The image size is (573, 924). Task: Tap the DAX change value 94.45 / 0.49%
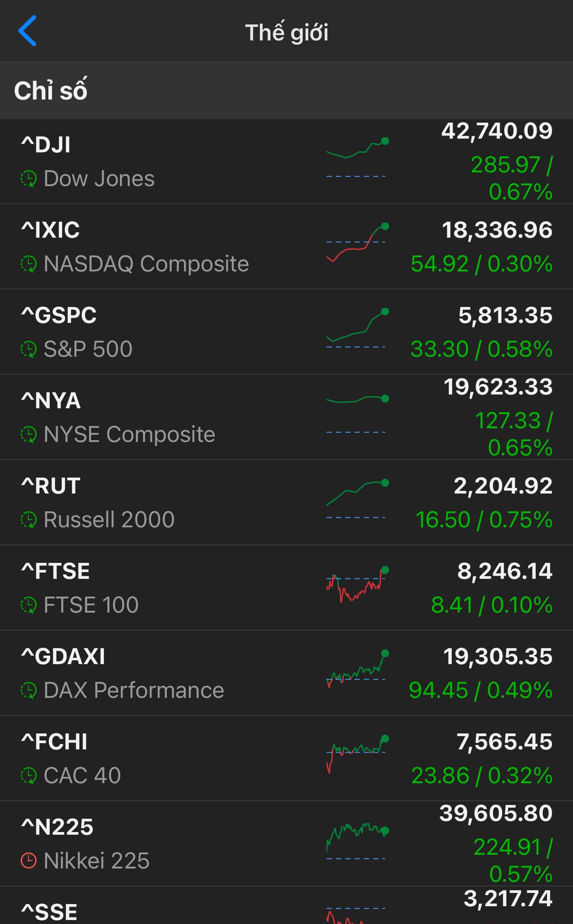point(481,691)
